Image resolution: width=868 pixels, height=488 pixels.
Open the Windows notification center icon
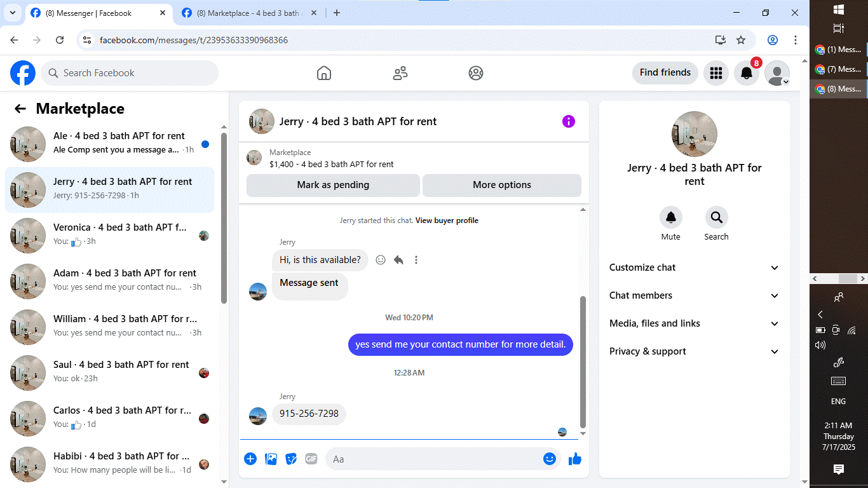(x=839, y=470)
